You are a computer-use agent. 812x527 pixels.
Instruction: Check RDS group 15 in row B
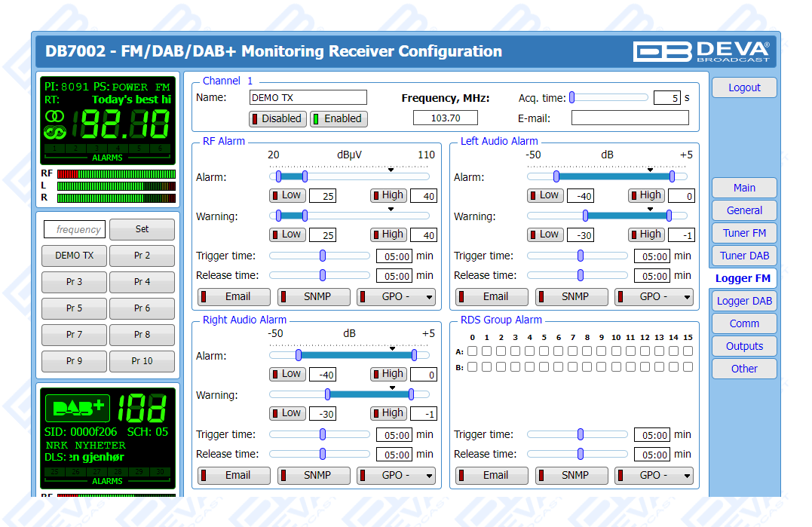coord(688,367)
